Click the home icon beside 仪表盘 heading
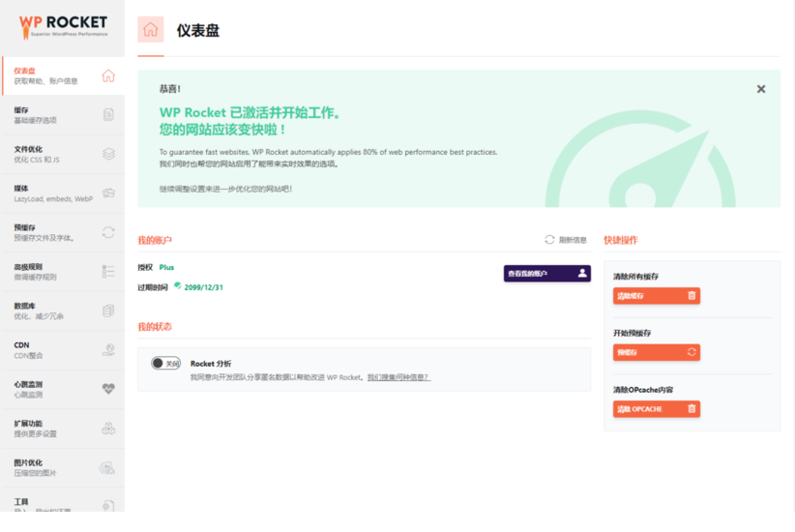This screenshot has height=532, width=795. click(151, 29)
